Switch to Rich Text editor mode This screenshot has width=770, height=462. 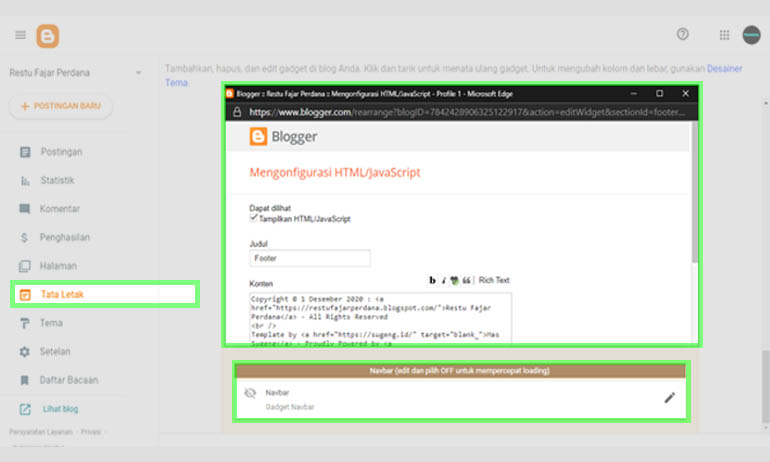point(494,280)
